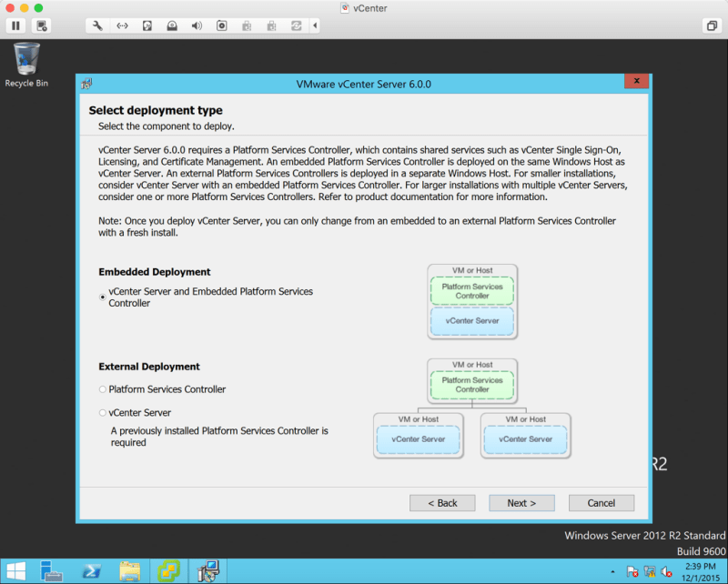
Task: Choose the external vCenter Server radio option
Action: click(103, 413)
